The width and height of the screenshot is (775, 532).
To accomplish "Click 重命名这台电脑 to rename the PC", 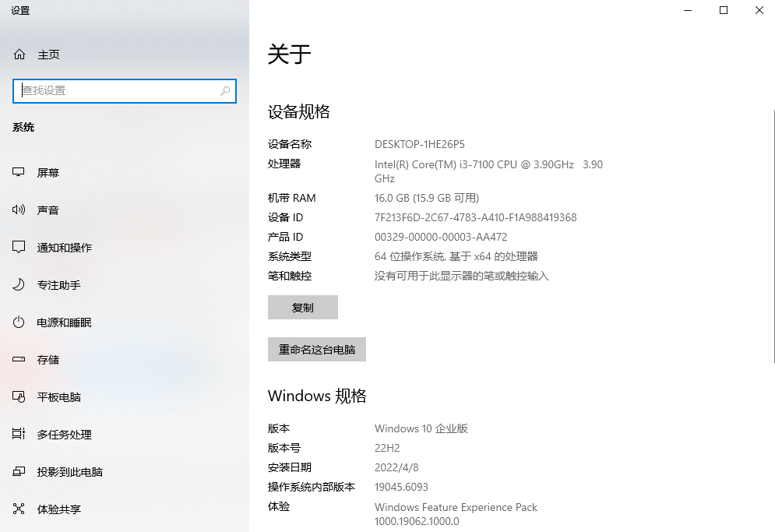I will pyautogui.click(x=316, y=349).
